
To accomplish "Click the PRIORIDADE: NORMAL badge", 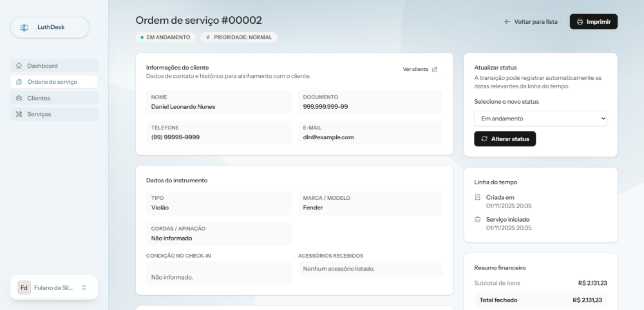I will click(239, 37).
